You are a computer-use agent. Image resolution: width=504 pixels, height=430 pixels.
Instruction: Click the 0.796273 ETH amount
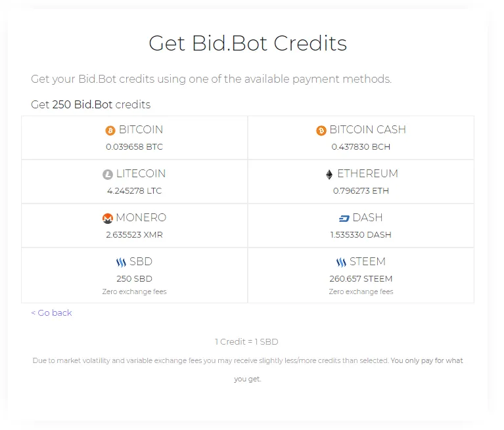click(x=361, y=191)
